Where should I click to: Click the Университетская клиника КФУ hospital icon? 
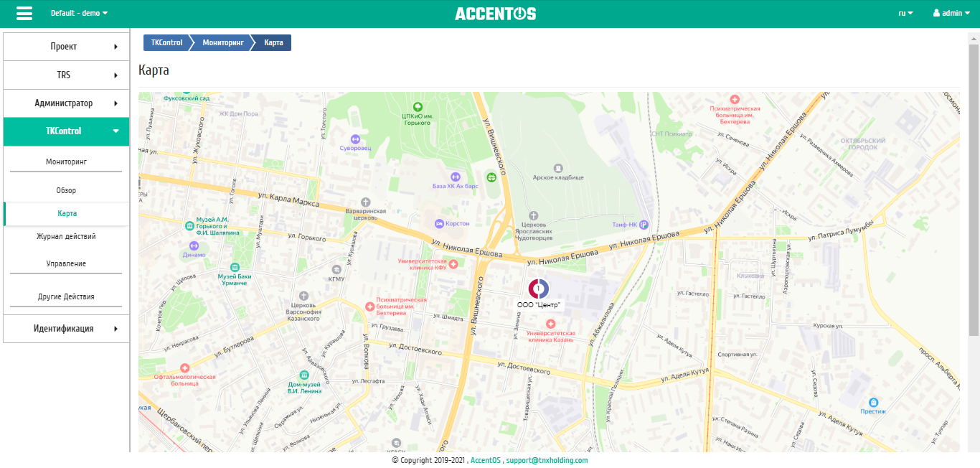pyautogui.click(x=453, y=264)
